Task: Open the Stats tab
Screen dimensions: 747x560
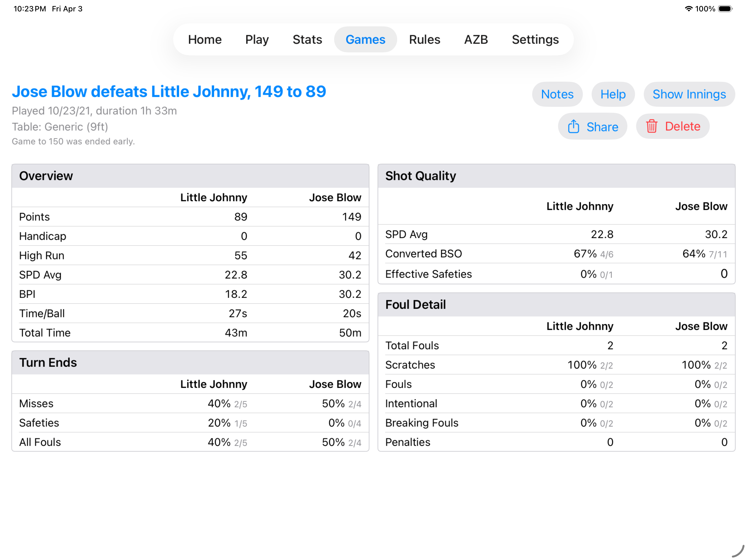Action: coord(307,40)
